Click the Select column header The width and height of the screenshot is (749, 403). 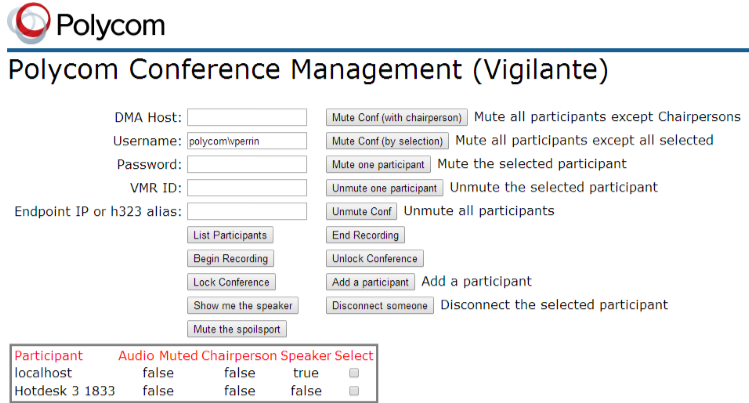(x=354, y=356)
